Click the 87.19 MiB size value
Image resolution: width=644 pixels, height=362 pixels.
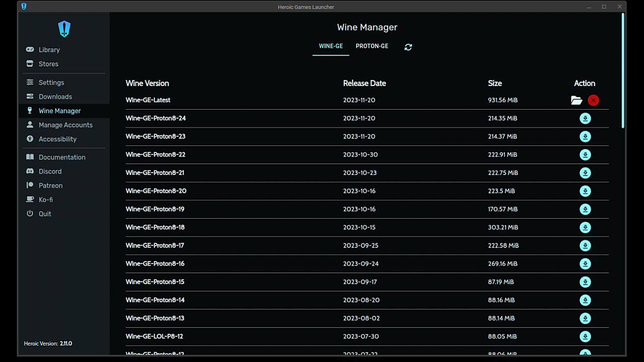click(x=501, y=282)
